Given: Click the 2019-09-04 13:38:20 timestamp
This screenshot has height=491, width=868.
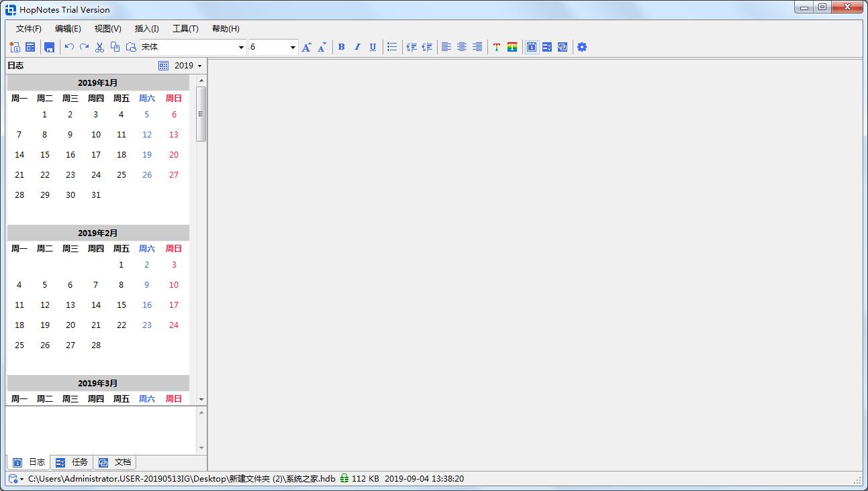Looking at the screenshot, I should (424, 479).
